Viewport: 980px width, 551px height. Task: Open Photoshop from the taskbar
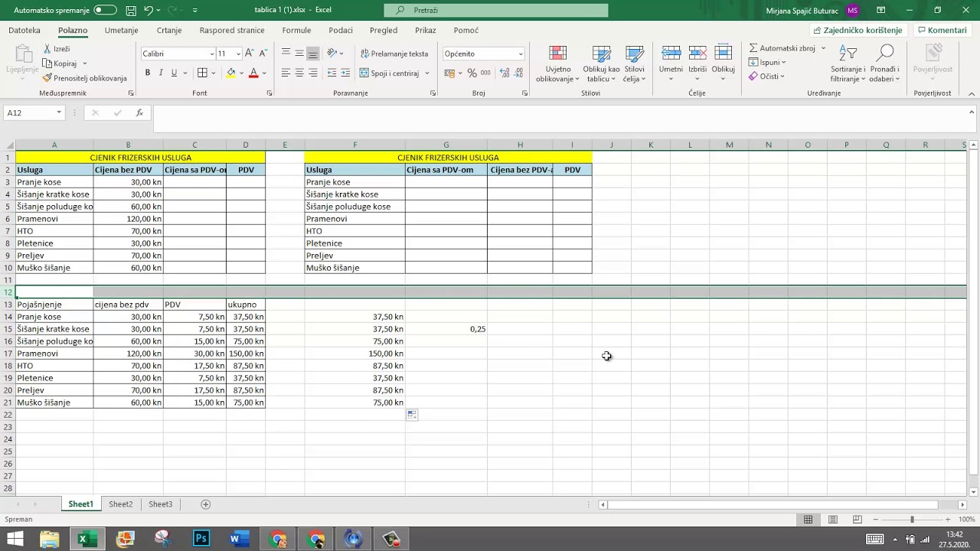pos(201,539)
